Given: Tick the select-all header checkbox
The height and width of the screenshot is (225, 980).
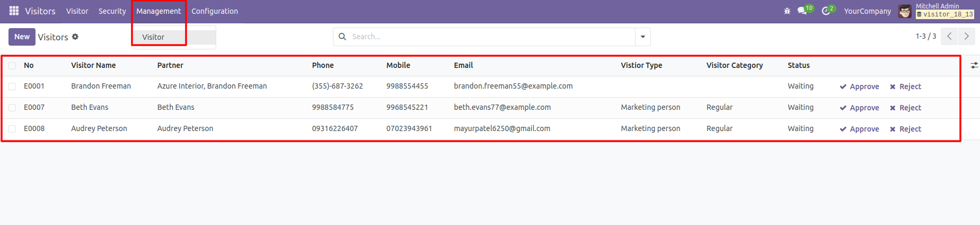Looking at the screenshot, I should (12, 66).
